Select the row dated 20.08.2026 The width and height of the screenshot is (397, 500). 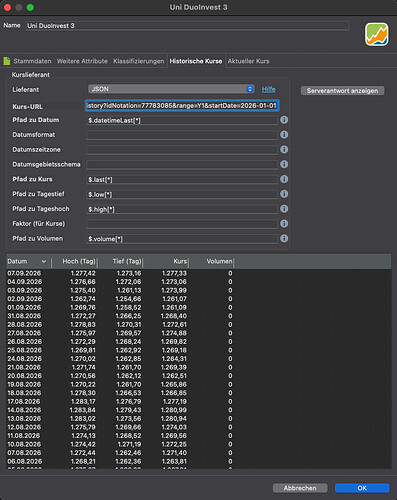[199, 376]
